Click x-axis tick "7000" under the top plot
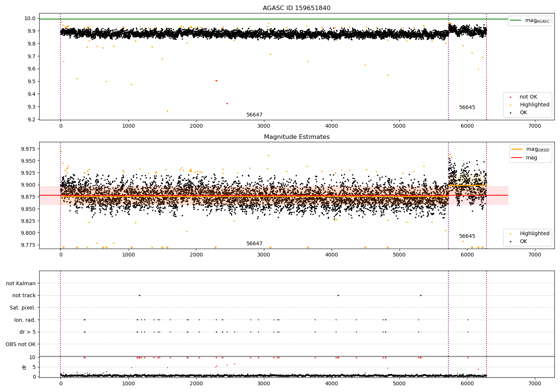This screenshot has height=392, width=560. pos(535,126)
